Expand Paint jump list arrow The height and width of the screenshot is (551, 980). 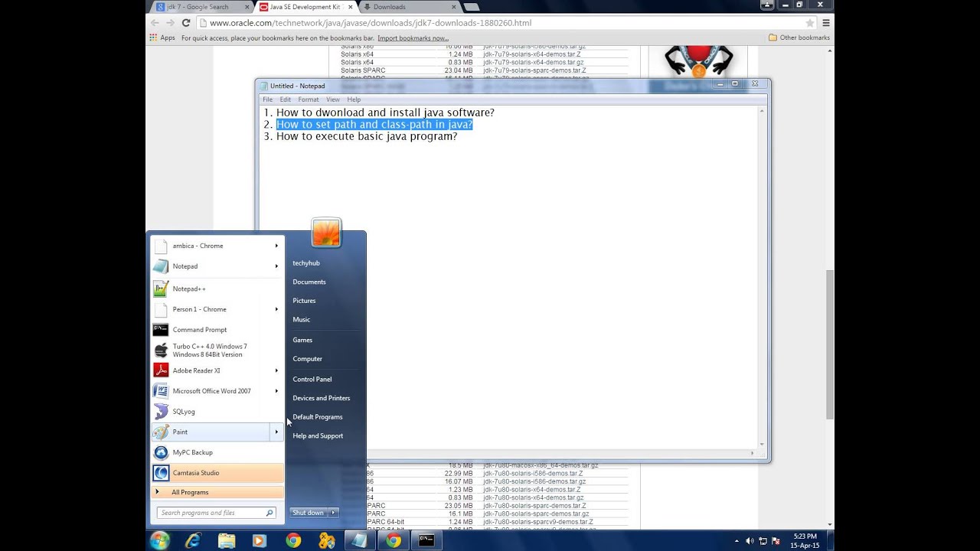tap(276, 432)
